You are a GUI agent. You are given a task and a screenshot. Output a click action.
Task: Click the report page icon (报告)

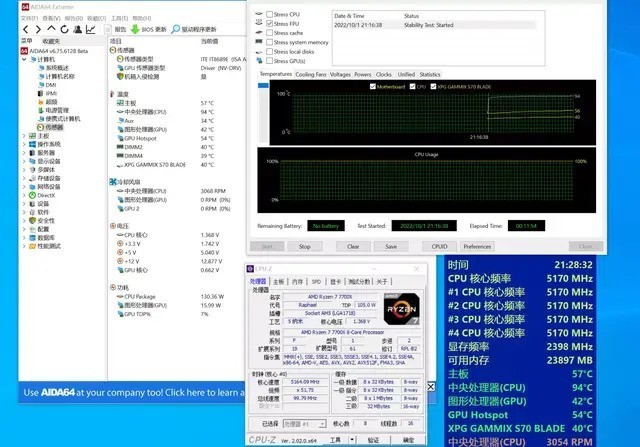coord(108,29)
